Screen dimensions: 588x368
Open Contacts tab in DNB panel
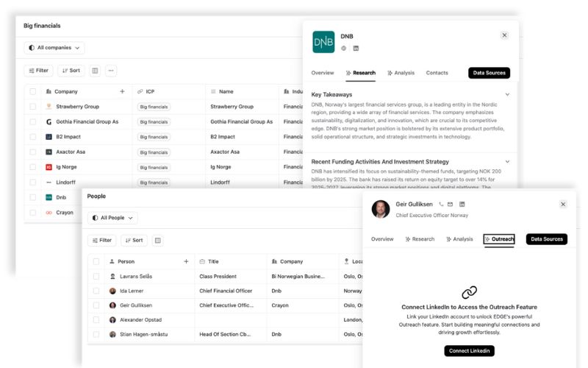coord(437,73)
